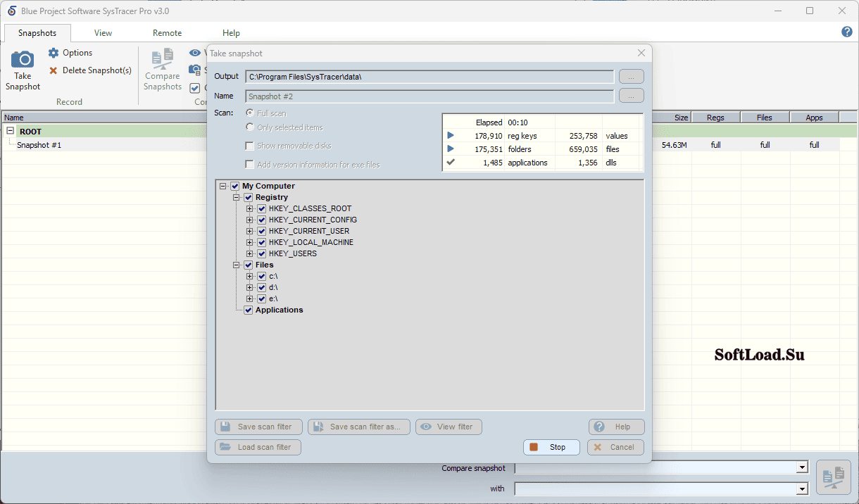Collapse the My Computer tree node
This screenshot has width=859, height=504.
point(223,186)
